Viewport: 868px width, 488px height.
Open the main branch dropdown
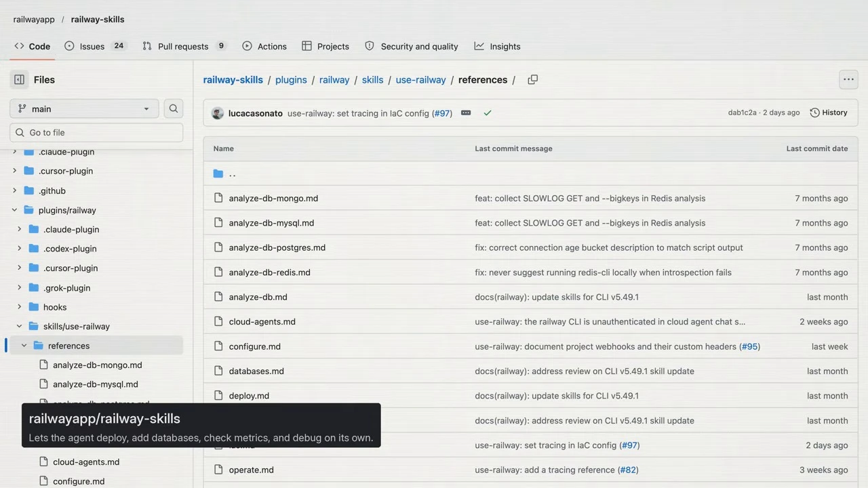[84, 108]
